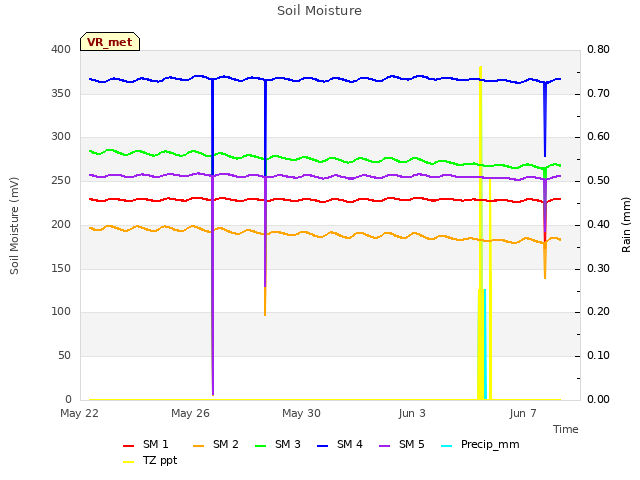The height and width of the screenshot is (480, 640).
Task: Click the 350 left axis value
Action: [61, 93]
